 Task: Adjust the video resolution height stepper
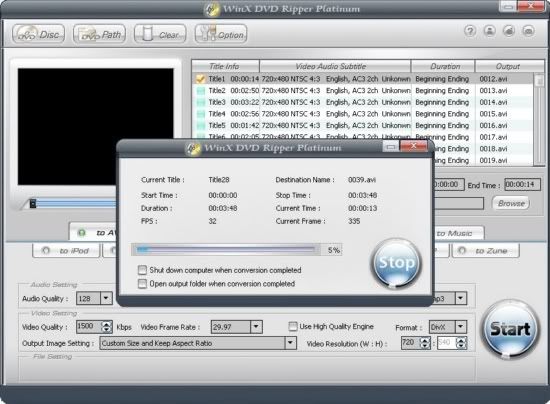pyautogui.click(x=462, y=343)
